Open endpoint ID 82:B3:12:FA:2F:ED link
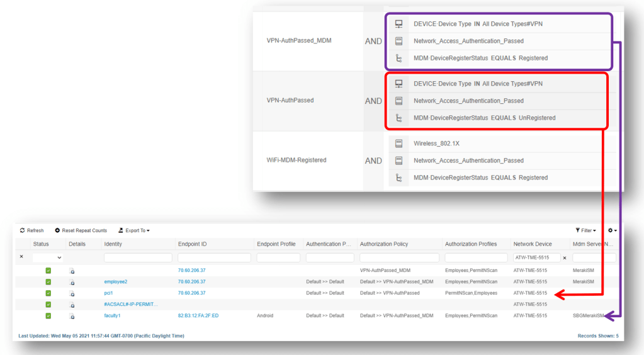Screen dimensions: 644x355 pos(198,316)
